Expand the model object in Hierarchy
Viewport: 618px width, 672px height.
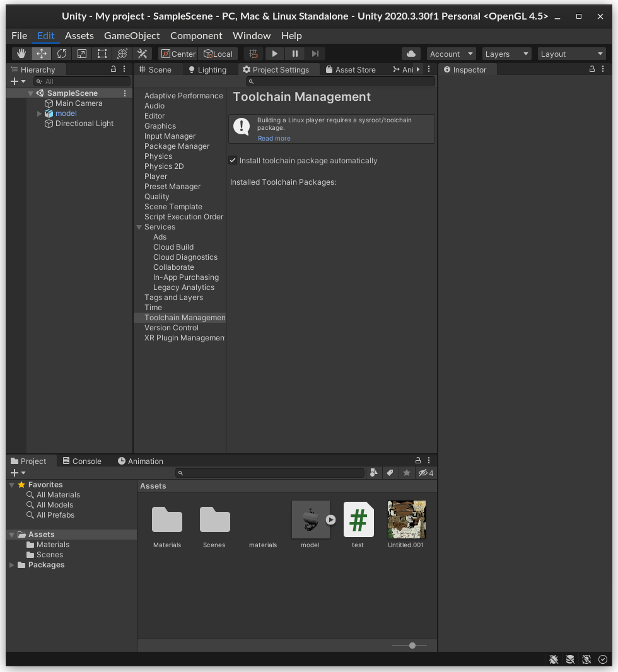(39, 113)
